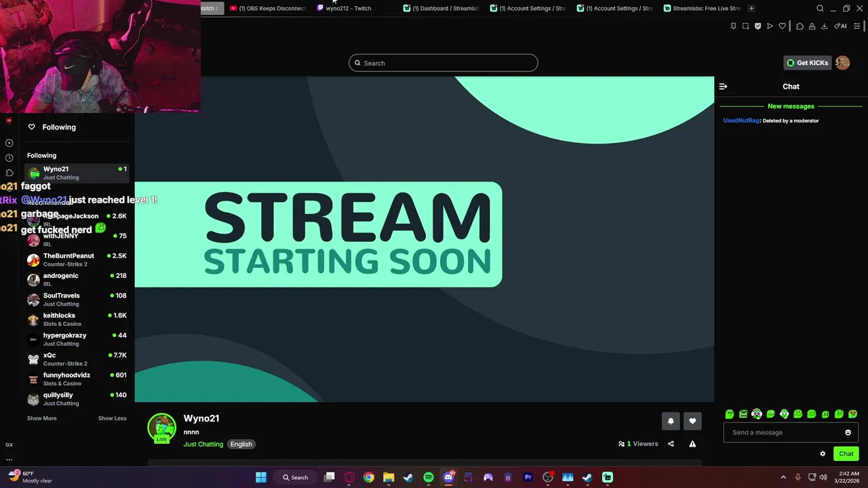Image resolution: width=868 pixels, height=488 pixels.
Task: Click Wyno21 LIVE avatar below the stream
Action: click(161, 428)
